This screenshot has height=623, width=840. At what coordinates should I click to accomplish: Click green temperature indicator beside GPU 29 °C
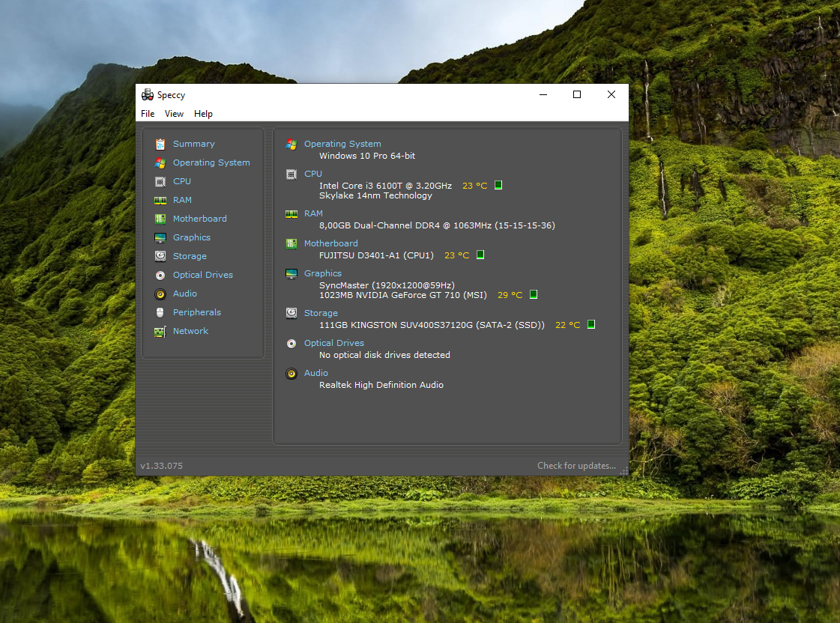click(x=534, y=294)
